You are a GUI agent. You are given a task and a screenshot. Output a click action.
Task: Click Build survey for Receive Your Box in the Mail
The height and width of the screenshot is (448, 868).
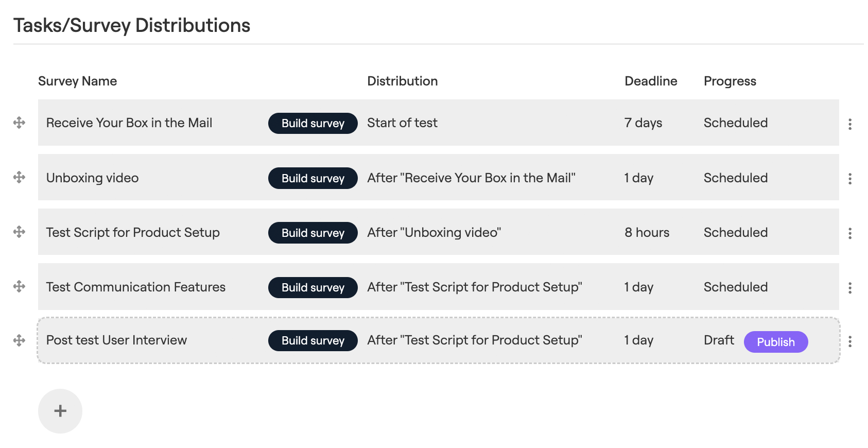pos(313,123)
